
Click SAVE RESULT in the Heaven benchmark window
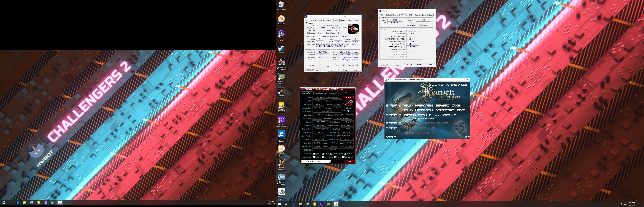point(419,128)
